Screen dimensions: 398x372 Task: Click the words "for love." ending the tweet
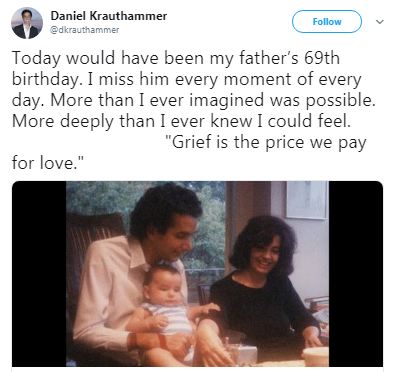(47, 164)
